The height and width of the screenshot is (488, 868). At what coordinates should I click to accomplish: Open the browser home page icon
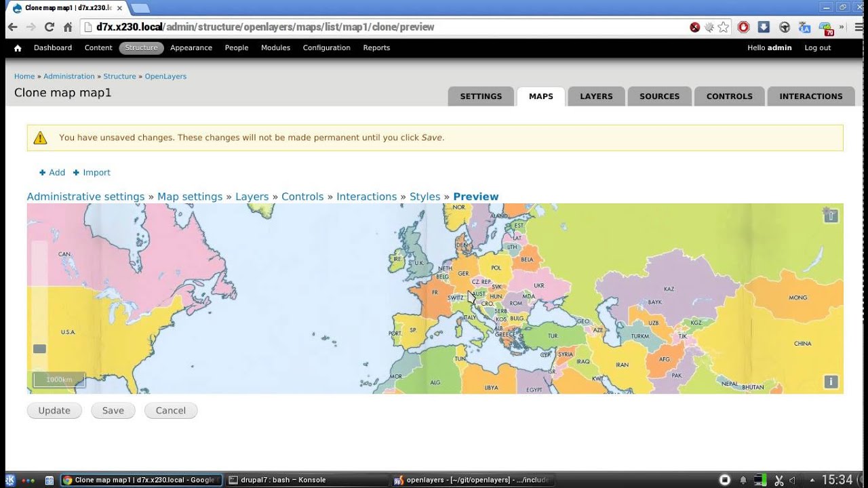tap(68, 27)
